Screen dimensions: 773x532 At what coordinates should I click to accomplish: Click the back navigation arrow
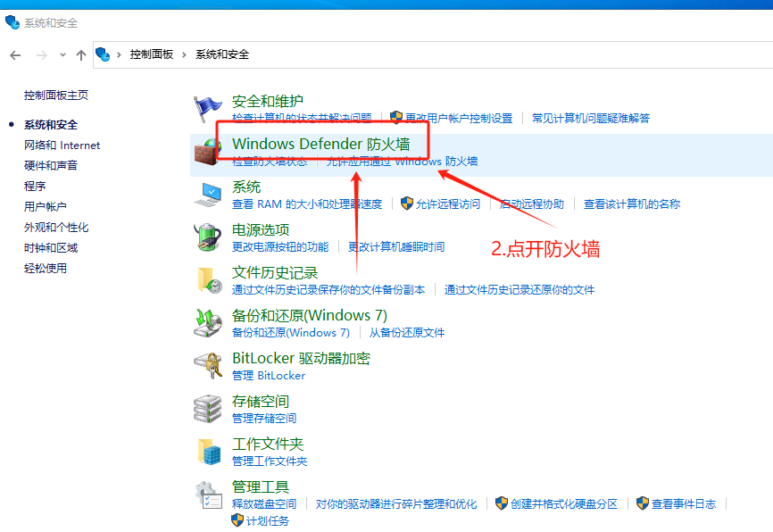[15, 54]
